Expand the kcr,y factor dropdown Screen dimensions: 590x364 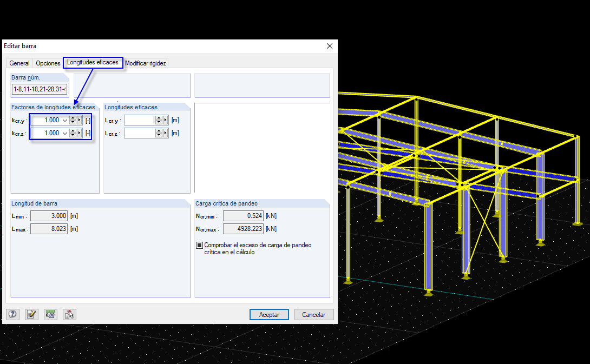tap(65, 120)
